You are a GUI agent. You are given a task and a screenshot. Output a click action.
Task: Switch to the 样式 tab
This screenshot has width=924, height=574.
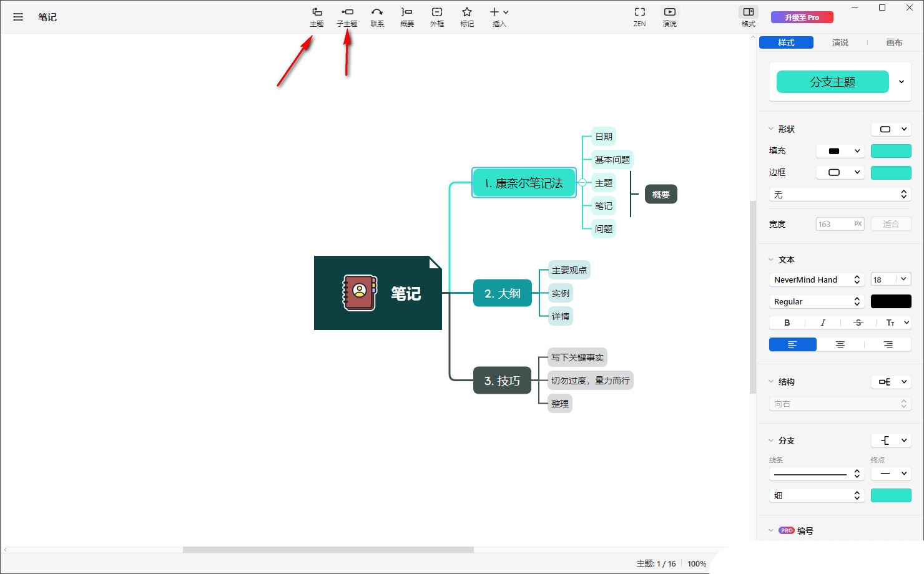(x=786, y=42)
